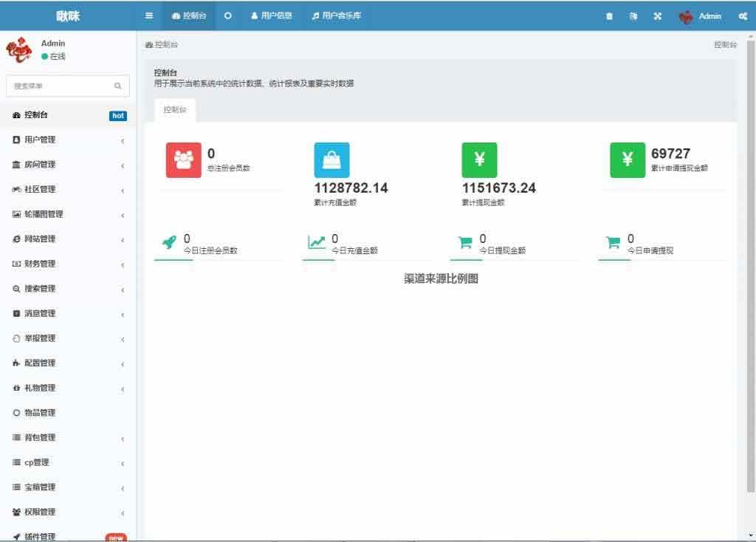Click the 控制台 content tab label
Image resolution: width=756 pixels, height=542 pixels.
pyautogui.click(x=174, y=110)
